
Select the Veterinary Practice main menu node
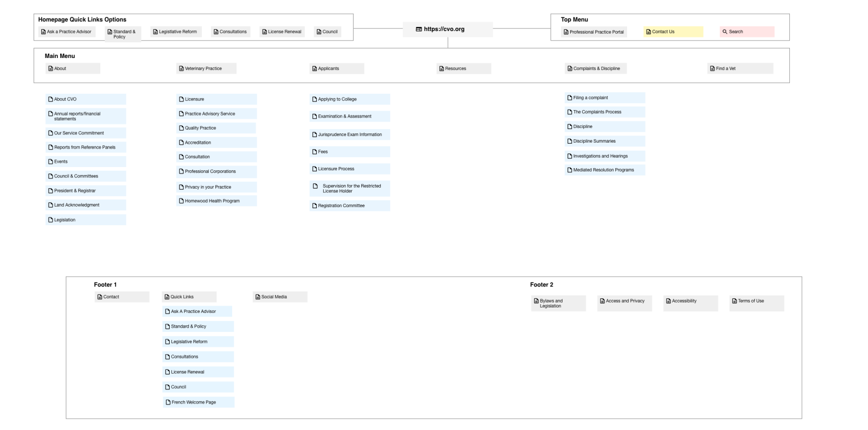click(206, 69)
